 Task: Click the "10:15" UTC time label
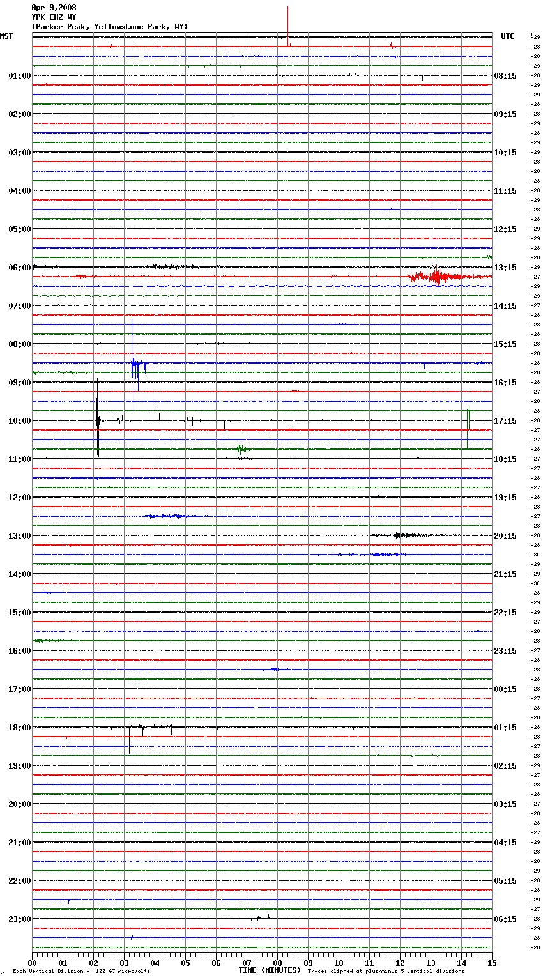point(505,153)
